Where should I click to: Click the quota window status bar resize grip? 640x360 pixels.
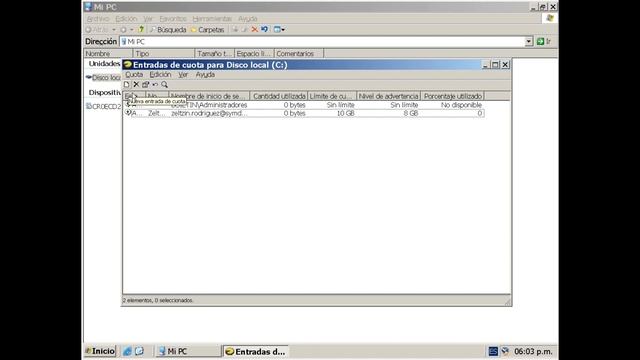click(507, 302)
